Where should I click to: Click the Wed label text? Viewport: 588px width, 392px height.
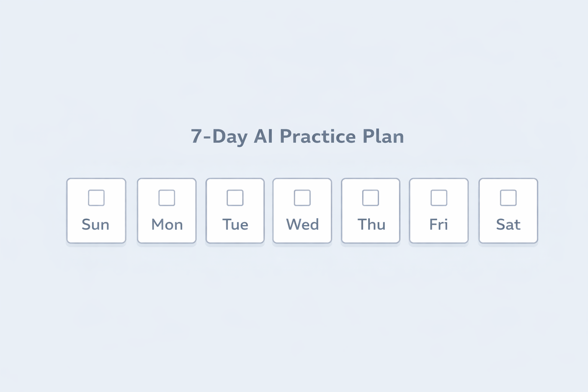click(x=302, y=225)
